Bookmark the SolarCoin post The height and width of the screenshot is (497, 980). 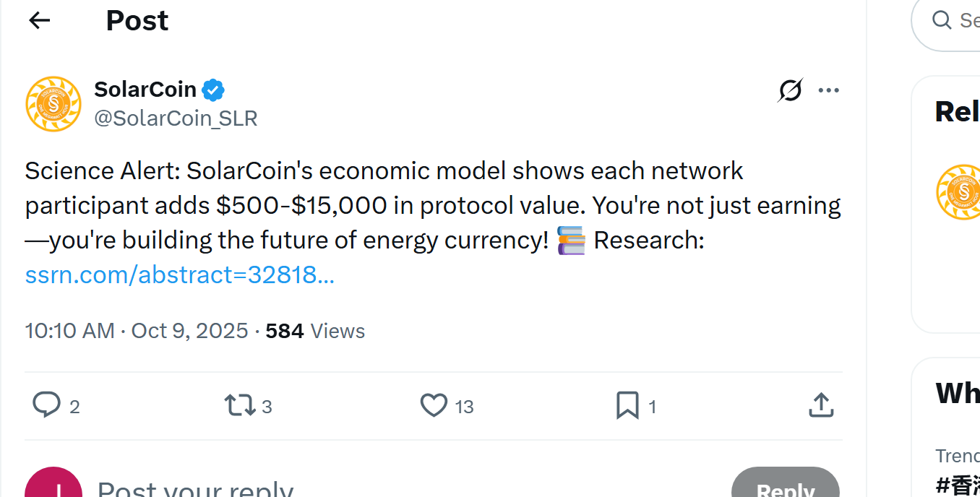628,405
